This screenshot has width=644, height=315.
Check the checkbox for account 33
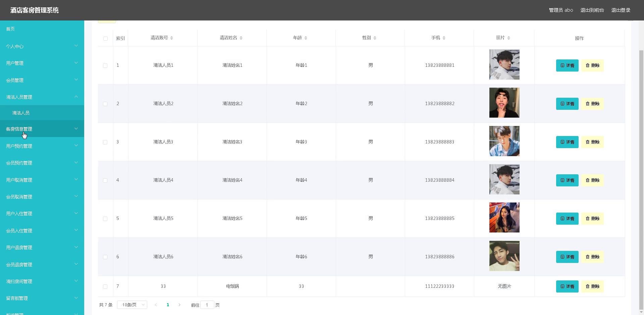click(105, 286)
